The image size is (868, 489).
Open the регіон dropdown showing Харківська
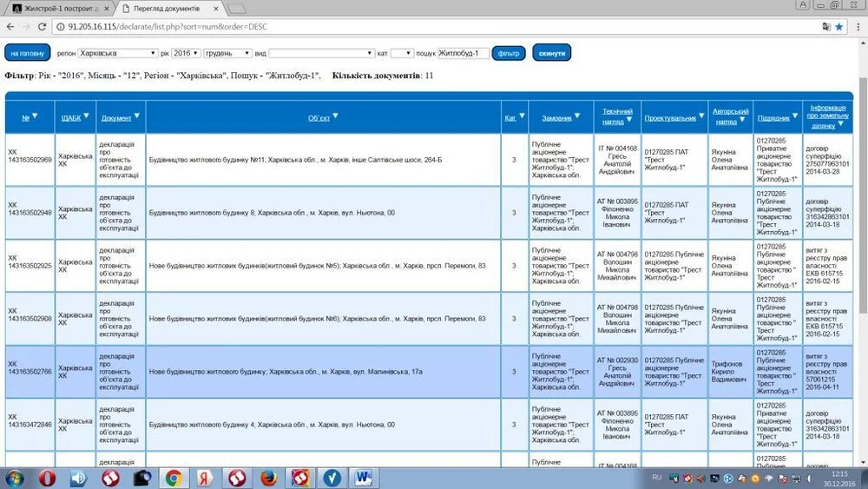[118, 53]
